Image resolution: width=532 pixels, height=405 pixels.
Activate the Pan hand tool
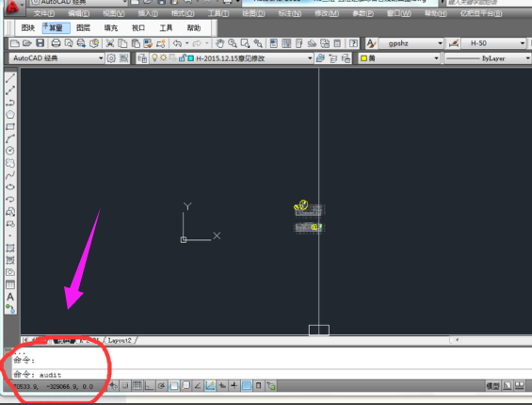(x=219, y=43)
